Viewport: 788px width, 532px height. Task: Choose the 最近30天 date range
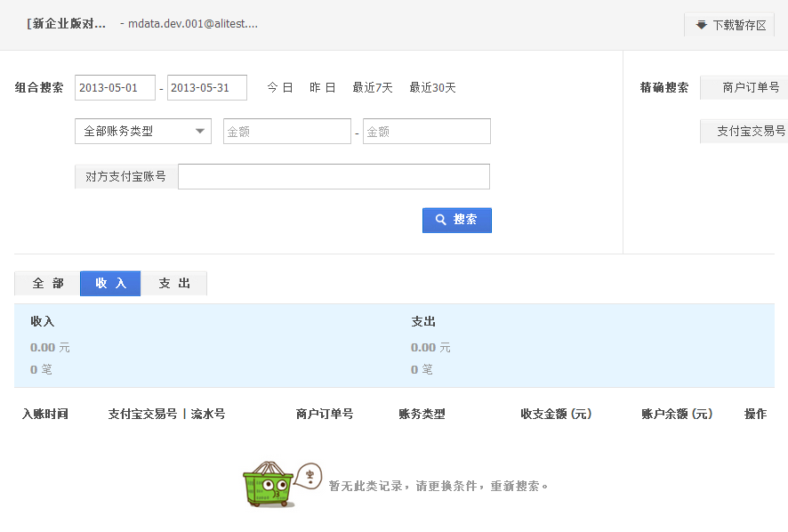click(432, 87)
